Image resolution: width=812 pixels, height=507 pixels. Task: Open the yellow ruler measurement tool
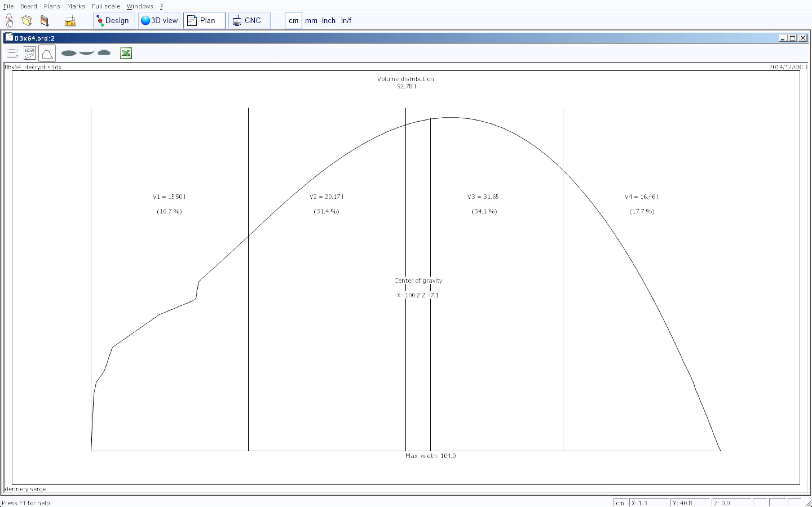[x=70, y=21]
